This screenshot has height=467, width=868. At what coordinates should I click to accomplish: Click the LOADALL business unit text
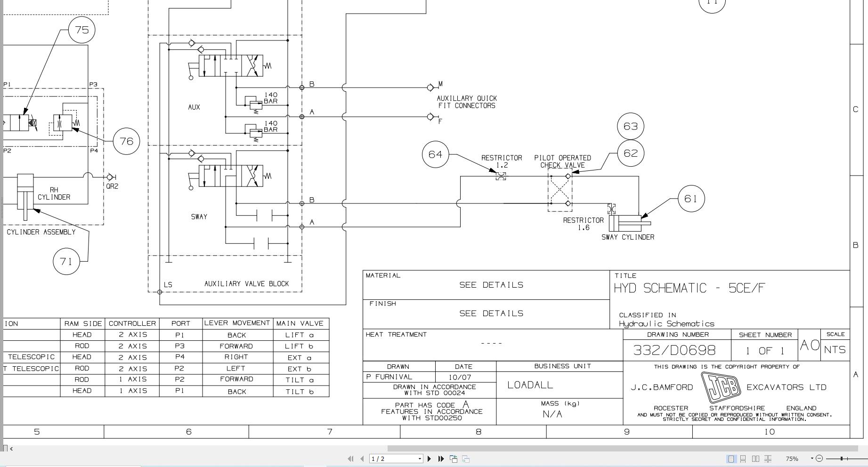tap(530, 385)
